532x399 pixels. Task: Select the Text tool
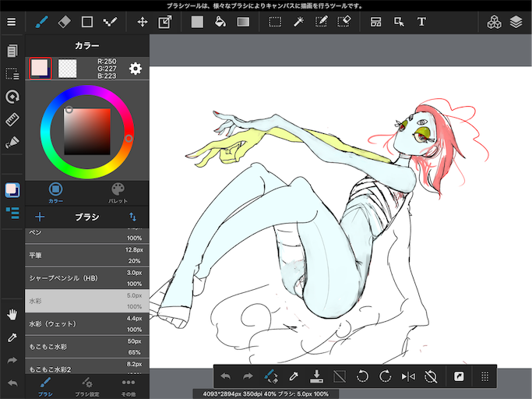(x=421, y=22)
